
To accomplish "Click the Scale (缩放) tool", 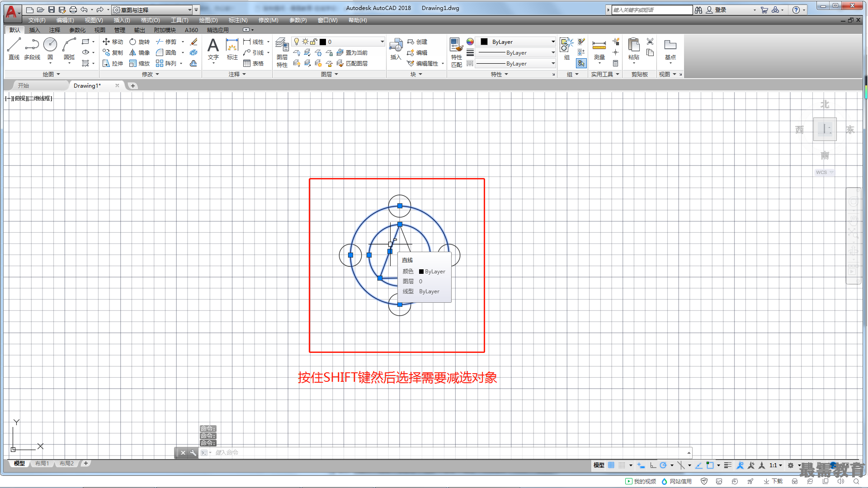I will click(139, 63).
